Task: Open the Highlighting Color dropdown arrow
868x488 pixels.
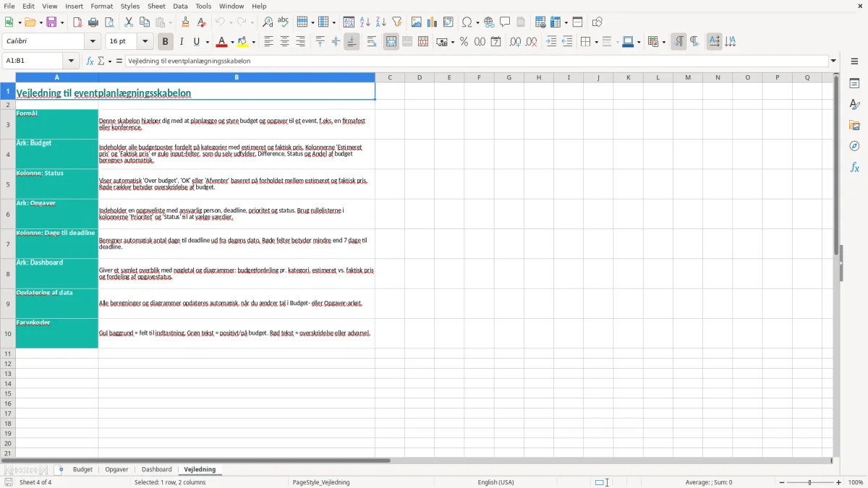Action: 254,42
